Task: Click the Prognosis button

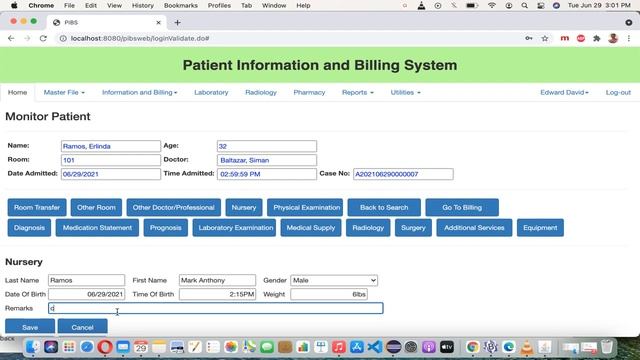Action: tap(165, 228)
